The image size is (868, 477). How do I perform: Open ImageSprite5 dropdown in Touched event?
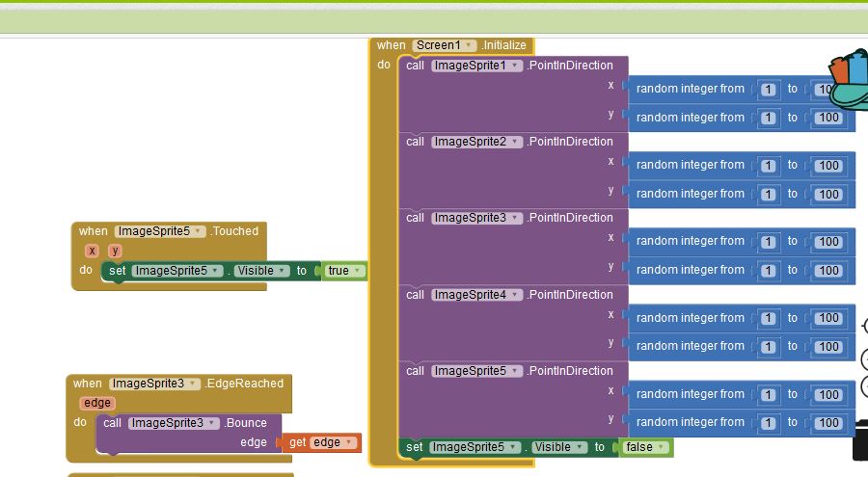pyautogui.click(x=198, y=231)
